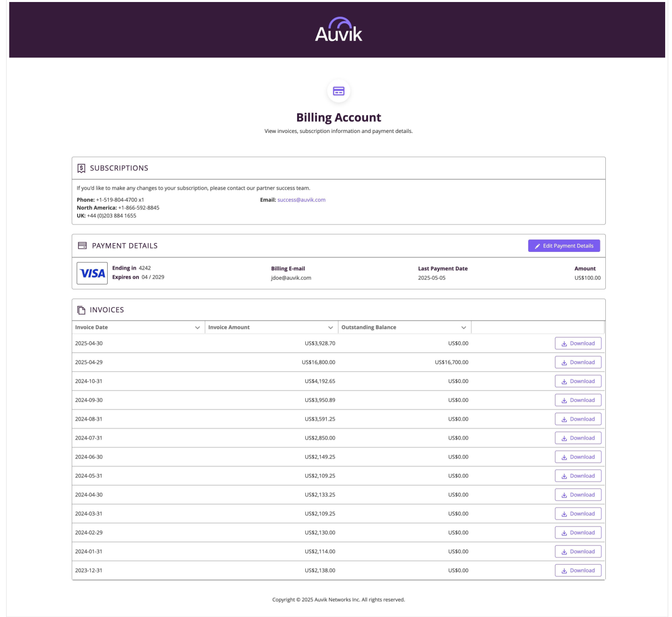Open Edit Payment Details
The width and height of the screenshot is (672, 617).
pyautogui.click(x=564, y=246)
